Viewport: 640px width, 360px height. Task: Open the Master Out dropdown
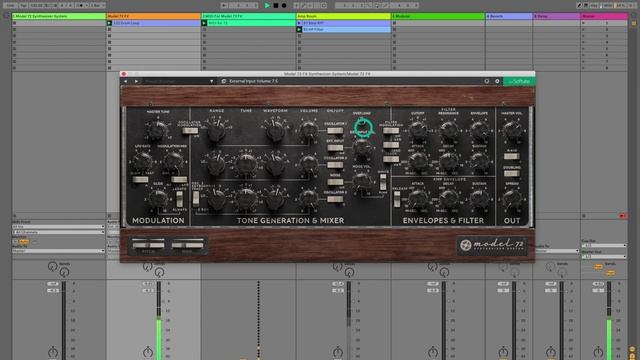pyautogui.click(x=604, y=257)
